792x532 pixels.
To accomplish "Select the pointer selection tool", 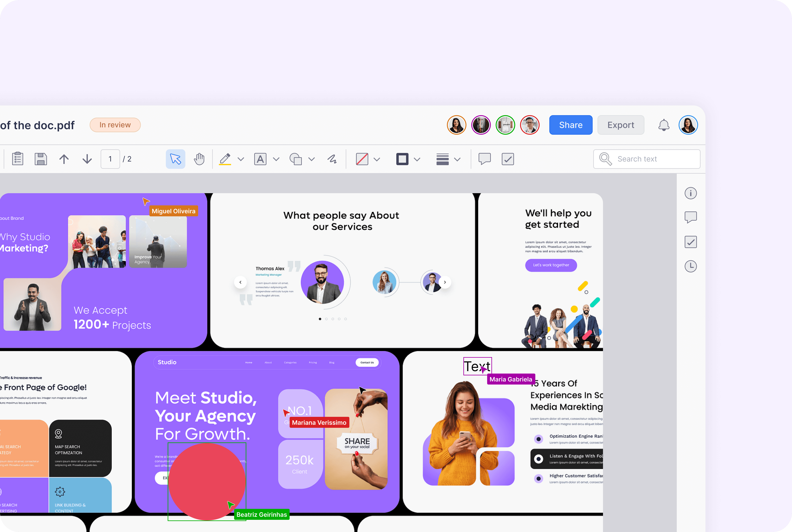I will [176, 159].
